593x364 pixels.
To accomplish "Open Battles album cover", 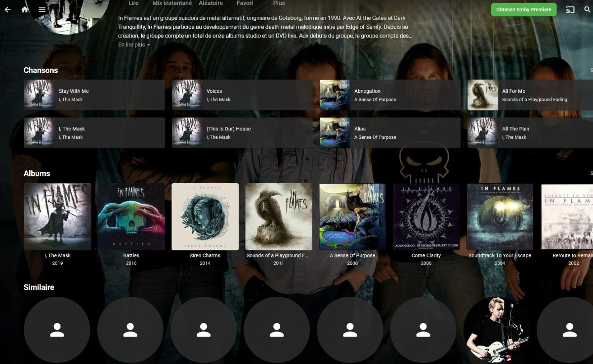I will (131, 217).
